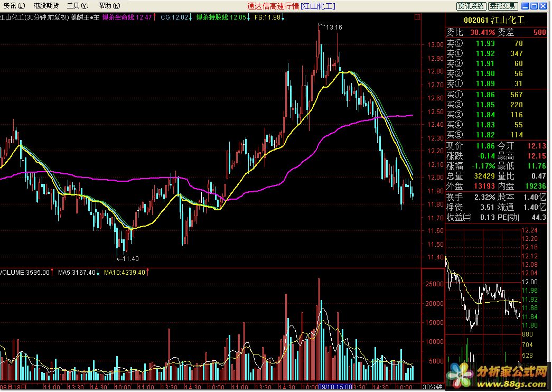Click the 内盘 19236 field
552x392 pixels.
tap(521, 186)
